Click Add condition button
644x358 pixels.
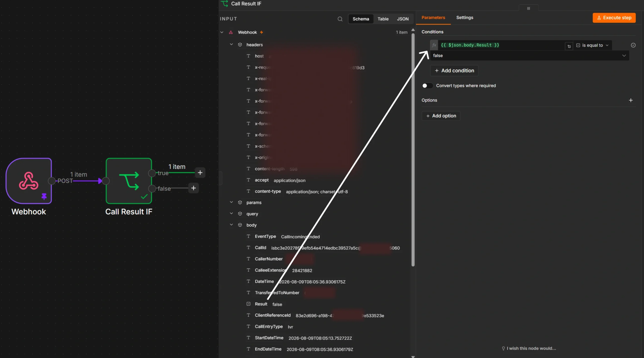(x=454, y=71)
